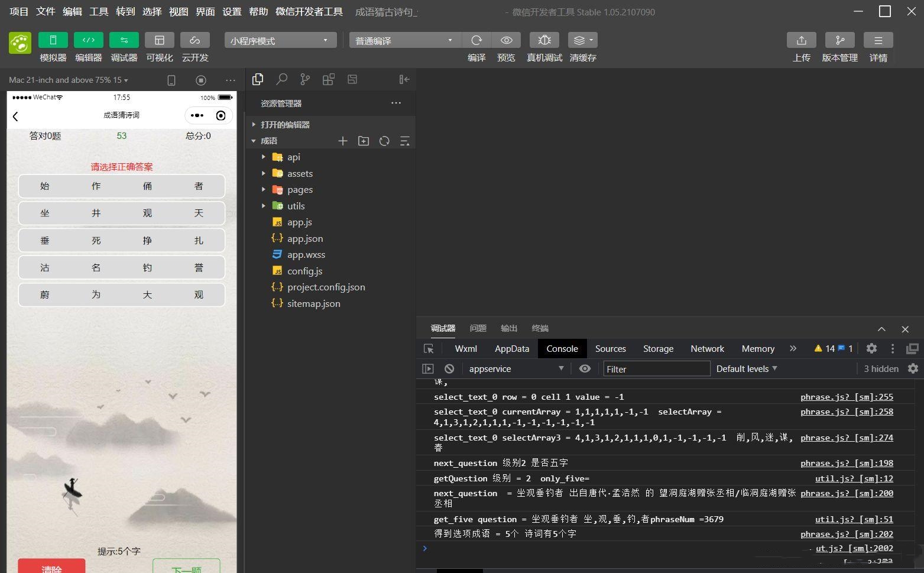The width and height of the screenshot is (924, 573).
Task: Click the 预览 preview icon
Action: (506, 40)
